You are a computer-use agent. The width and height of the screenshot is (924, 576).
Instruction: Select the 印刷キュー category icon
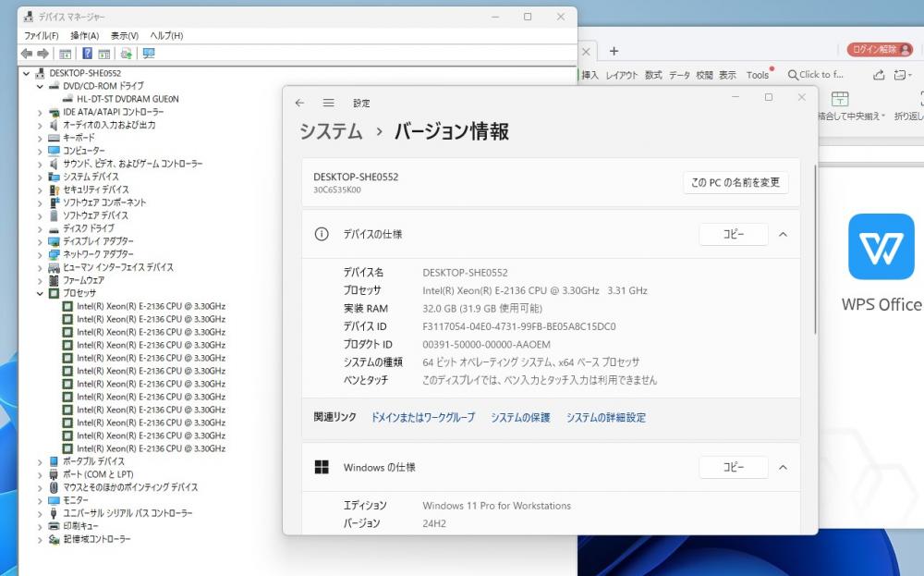pyautogui.click(x=54, y=526)
